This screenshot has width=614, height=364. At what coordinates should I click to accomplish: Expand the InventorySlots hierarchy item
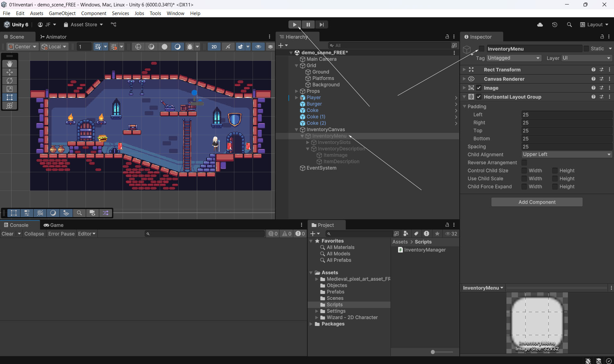click(308, 142)
